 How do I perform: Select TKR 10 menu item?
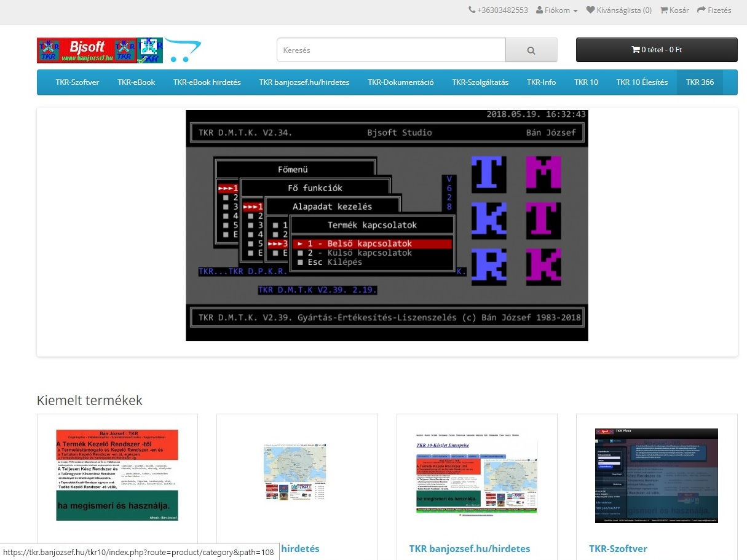point(587,82)
